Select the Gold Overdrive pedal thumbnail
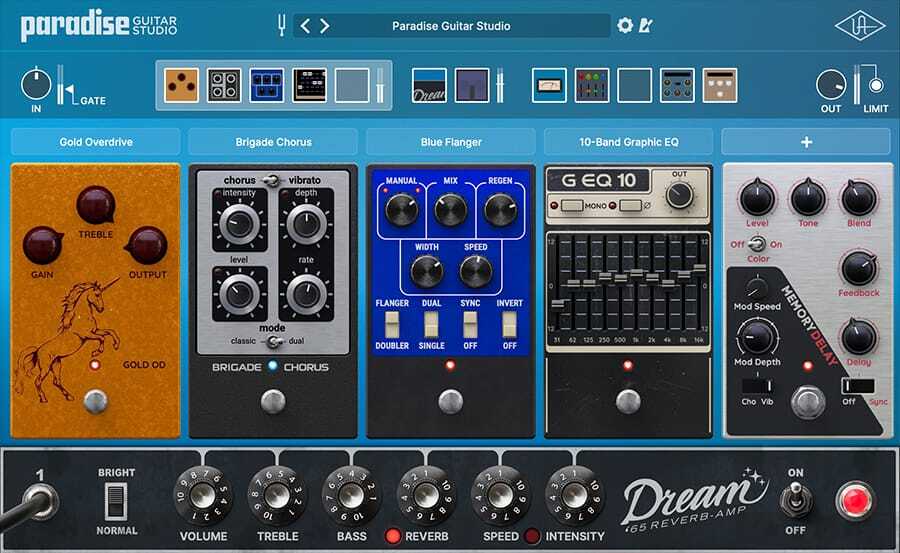Viewport: 900px width, 553px height. tap(180, 86)
